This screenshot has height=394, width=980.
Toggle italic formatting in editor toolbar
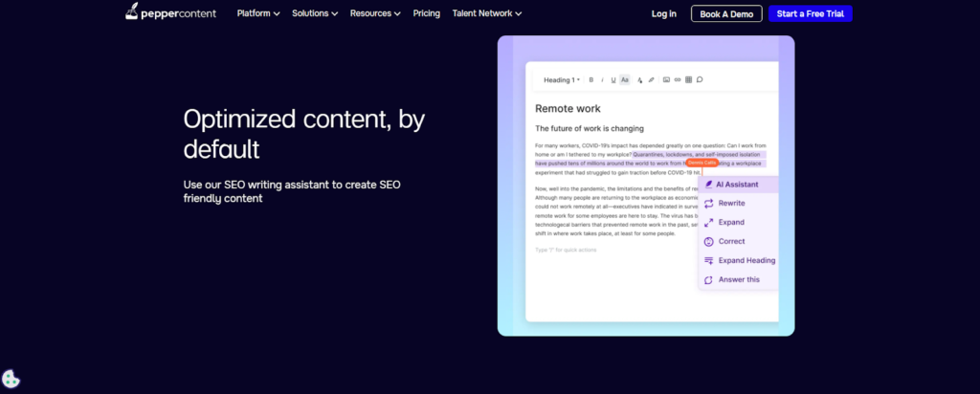tap(602, 79)
